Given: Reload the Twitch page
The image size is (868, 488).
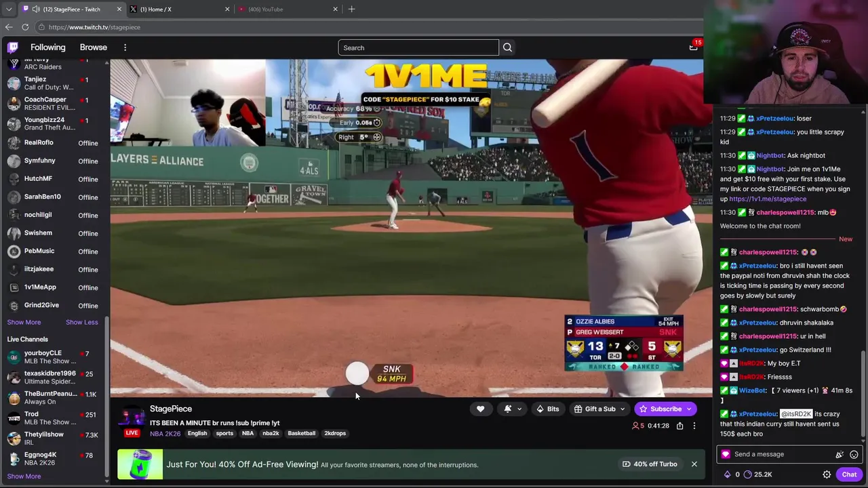Looking at the screenshot, I should point(25,27).
